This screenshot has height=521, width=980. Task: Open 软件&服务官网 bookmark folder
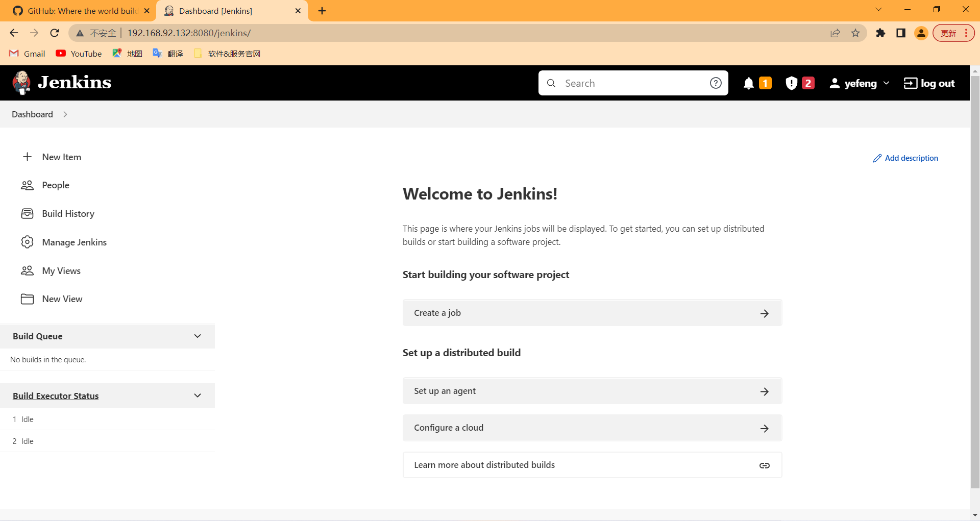coord(227,54)
